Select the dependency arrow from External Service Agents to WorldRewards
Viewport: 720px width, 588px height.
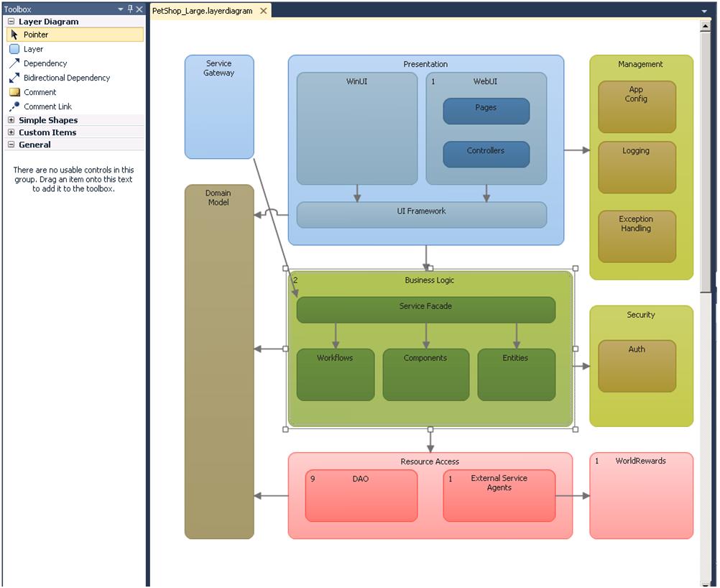pyautogui.click(x=572, y=496)
